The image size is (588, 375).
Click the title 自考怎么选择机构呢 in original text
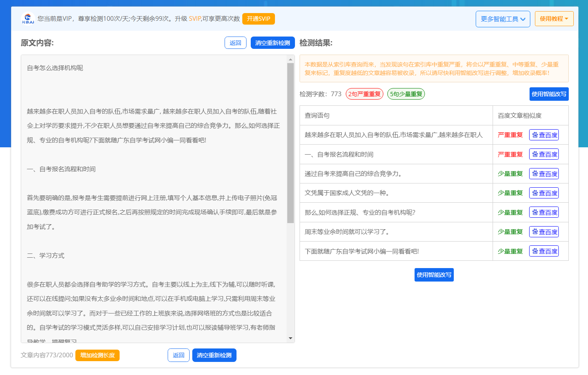[55, 68]
